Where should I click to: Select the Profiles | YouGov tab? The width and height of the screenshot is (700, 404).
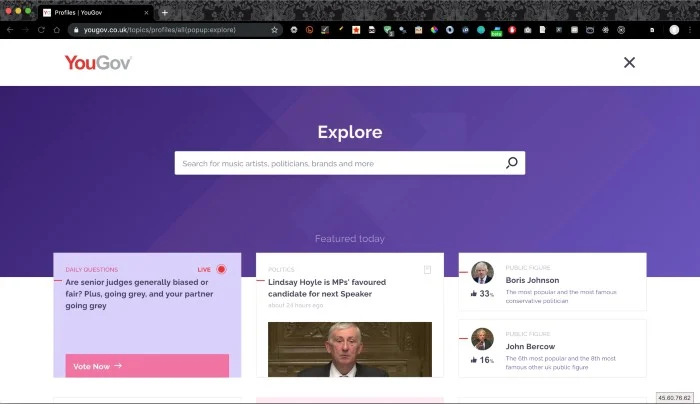click(x=95, y=12)
